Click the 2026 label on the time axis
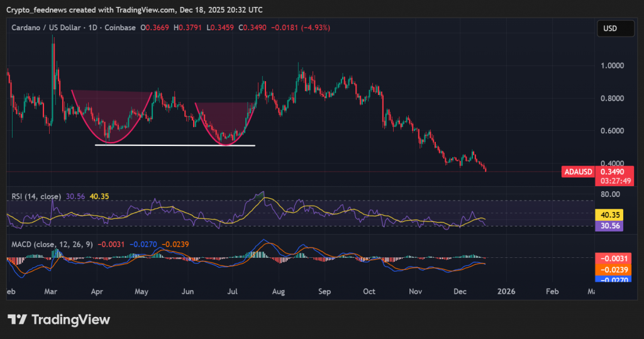The image size is (644, 339). [506, 291]
